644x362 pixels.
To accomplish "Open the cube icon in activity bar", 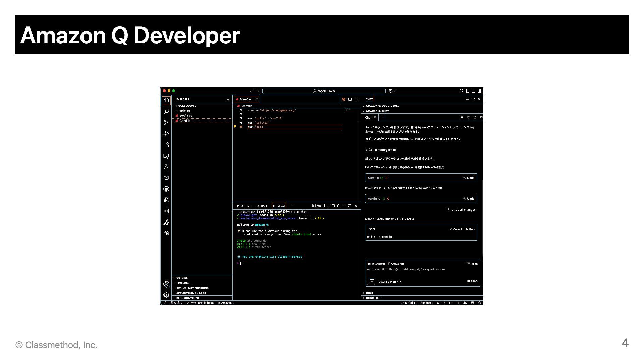I will tap(166, 233).
